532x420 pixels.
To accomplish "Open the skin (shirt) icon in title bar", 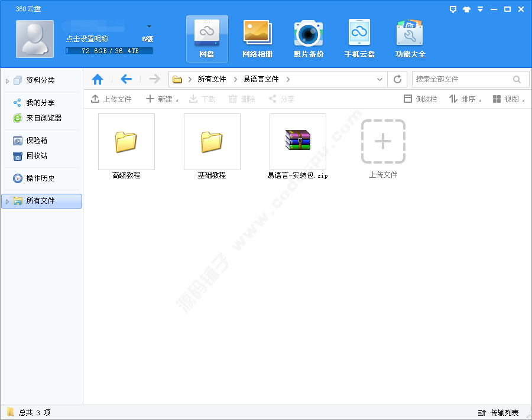I will [466, 9].
